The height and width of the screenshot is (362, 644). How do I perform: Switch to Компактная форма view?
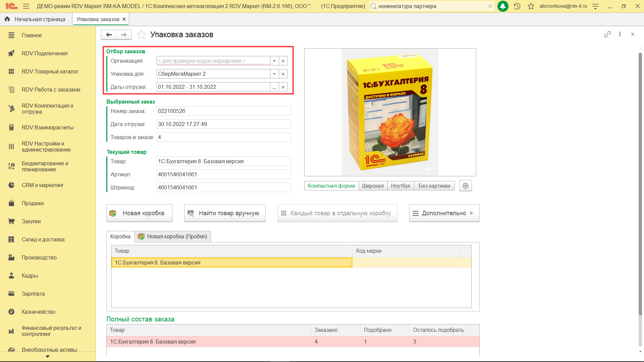[x=331, y=186]
